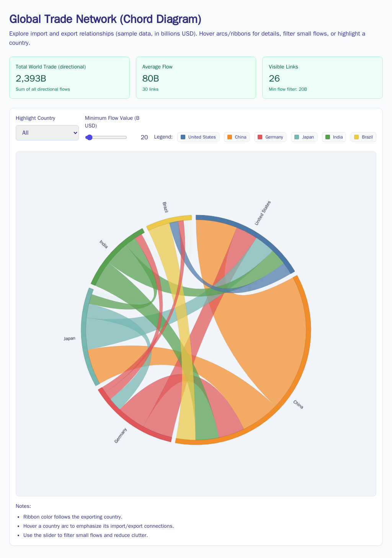Click the Germany label on the chord diagram

click(121, 436)
